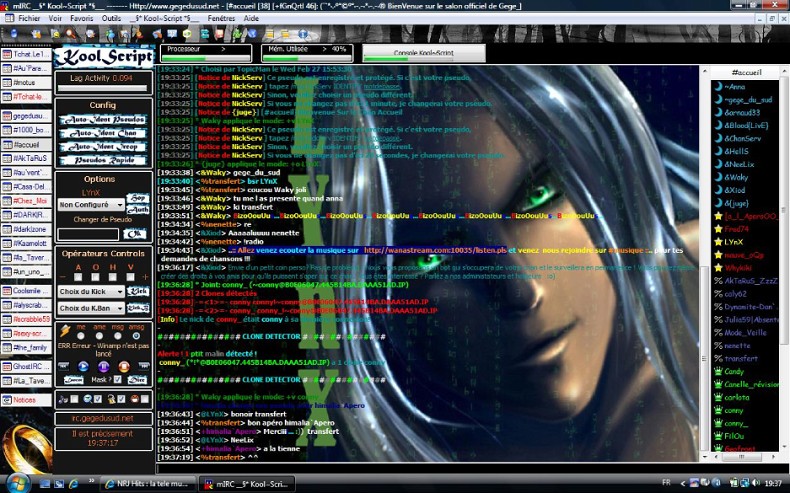The height and width of the screenshot is (493, 790).
Task: Click NRJ Hits taskbar window button
Action: [x=147, y=483]
